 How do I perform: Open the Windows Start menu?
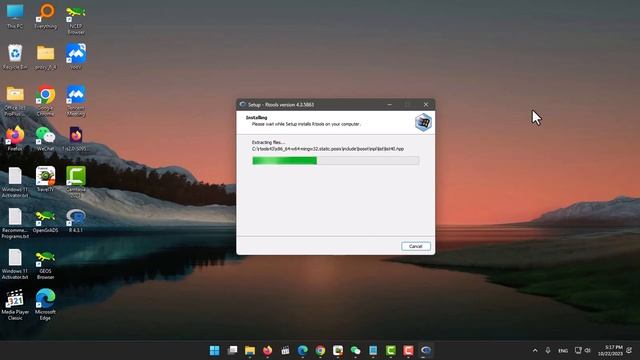click(214, 350)
